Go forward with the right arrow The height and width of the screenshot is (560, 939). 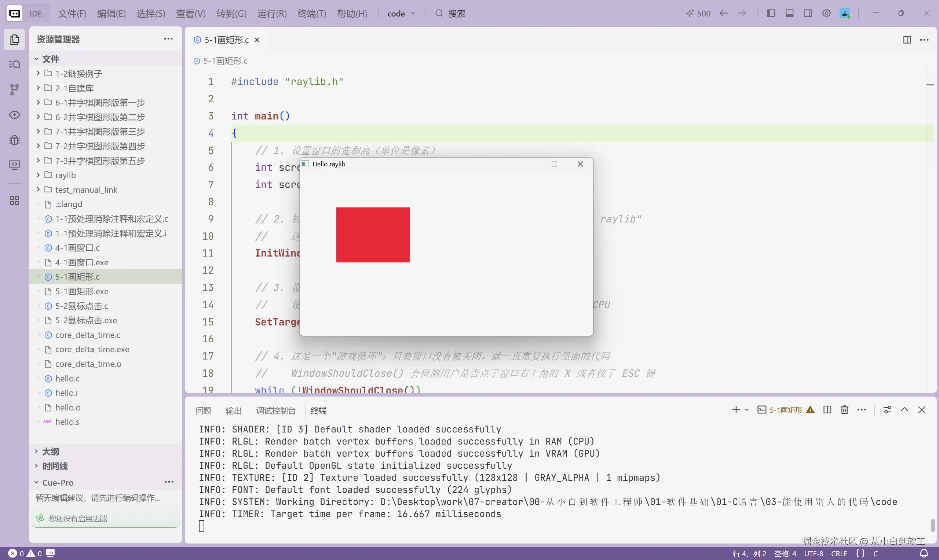(742, 13)
